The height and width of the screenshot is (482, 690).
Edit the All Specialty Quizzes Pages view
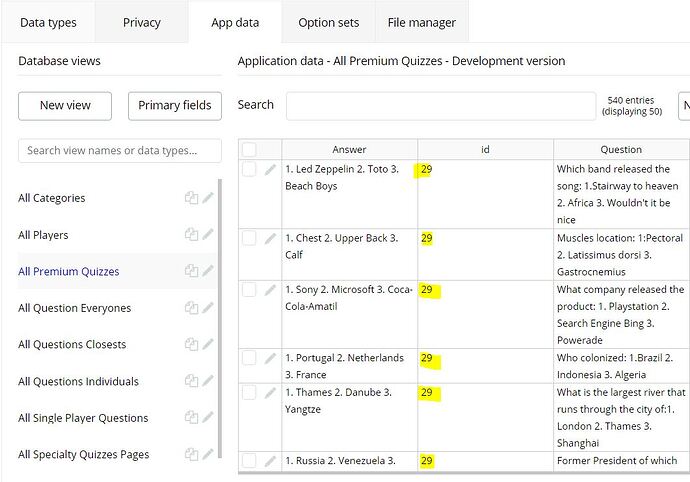208,455
